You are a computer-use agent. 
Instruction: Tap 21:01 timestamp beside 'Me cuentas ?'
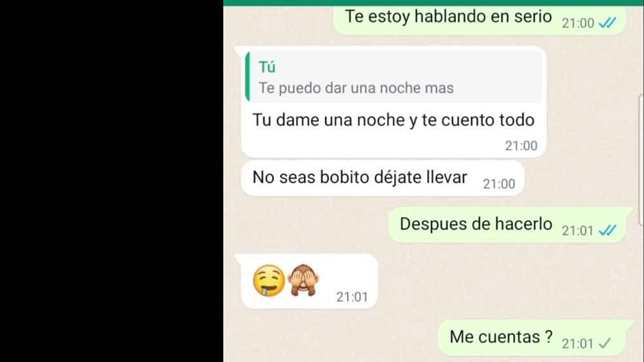pyautogui.click(x=578, y=344)
